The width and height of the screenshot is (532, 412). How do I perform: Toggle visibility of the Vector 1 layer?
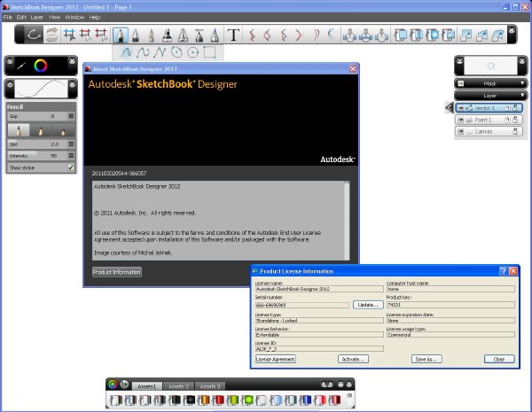[x=461, y=108]
